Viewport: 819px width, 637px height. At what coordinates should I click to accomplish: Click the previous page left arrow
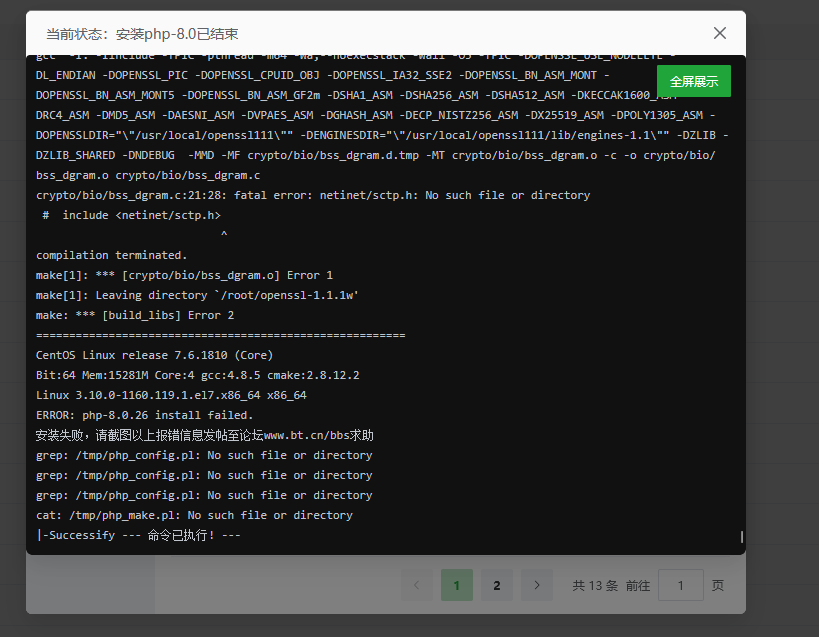pyautogui.click(x=417, y=585)
